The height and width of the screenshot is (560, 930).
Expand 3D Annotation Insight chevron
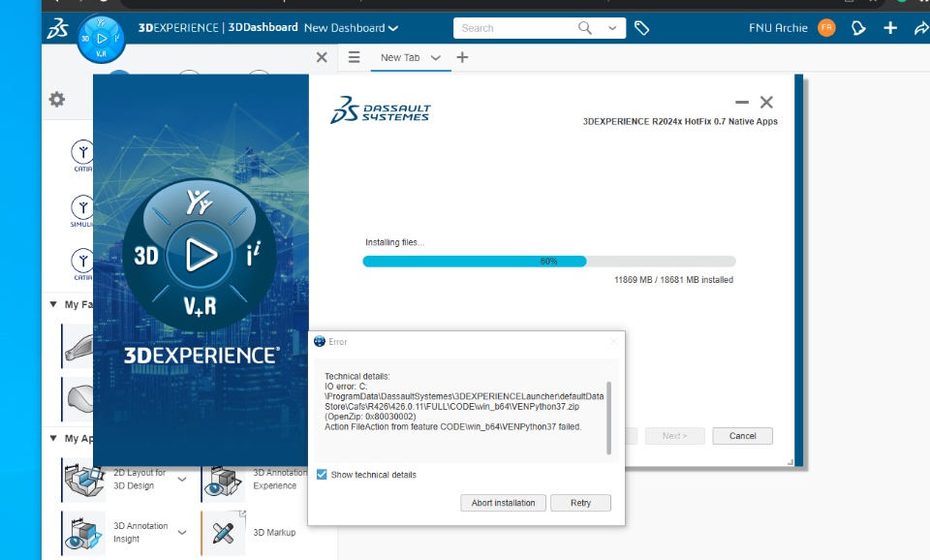pos(182,532)
